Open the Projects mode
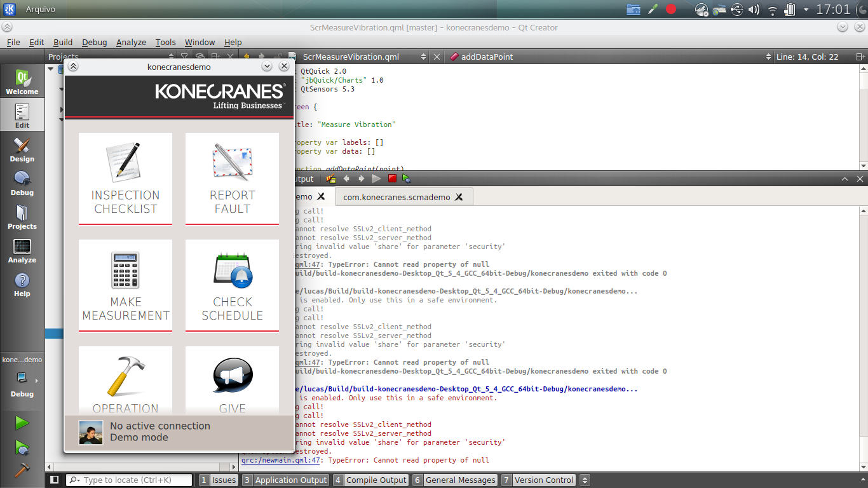Screen dimensions: 868x488 pyautogui.click(x=22, y=217)
